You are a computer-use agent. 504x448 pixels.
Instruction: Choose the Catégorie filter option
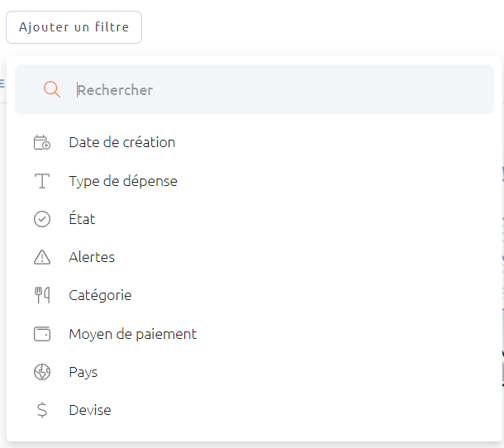click(x=100, y=295)
